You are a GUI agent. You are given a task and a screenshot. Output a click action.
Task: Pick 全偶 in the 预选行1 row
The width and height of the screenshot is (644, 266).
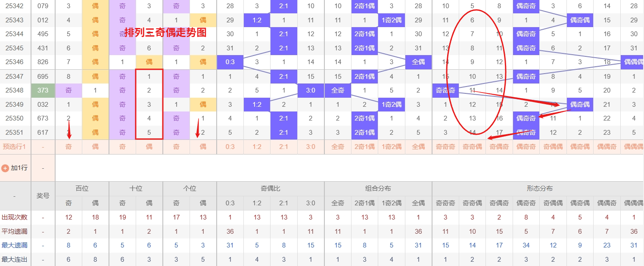click(418, 147)
